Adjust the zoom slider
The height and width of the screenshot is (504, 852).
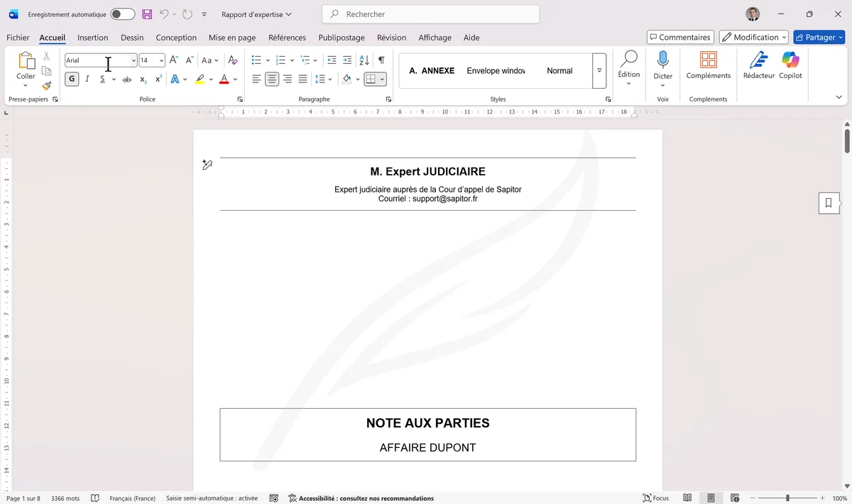pyautogui.click(x=788, y=498)
